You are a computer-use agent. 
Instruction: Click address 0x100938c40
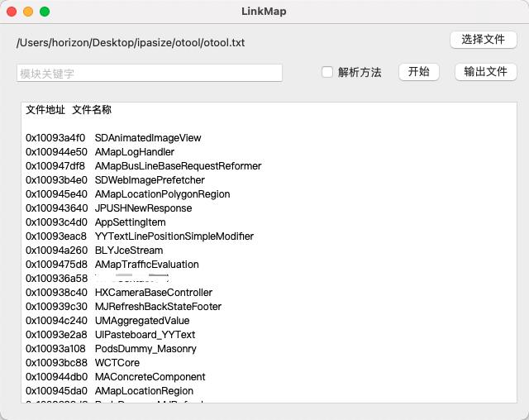tap(57, 293)
